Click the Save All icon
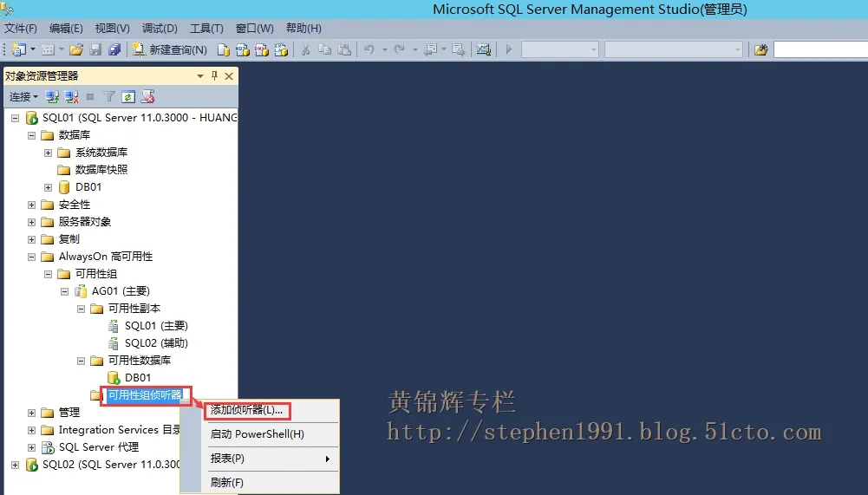The height and width of the screenshot is (495, 868). coord(114,49)
